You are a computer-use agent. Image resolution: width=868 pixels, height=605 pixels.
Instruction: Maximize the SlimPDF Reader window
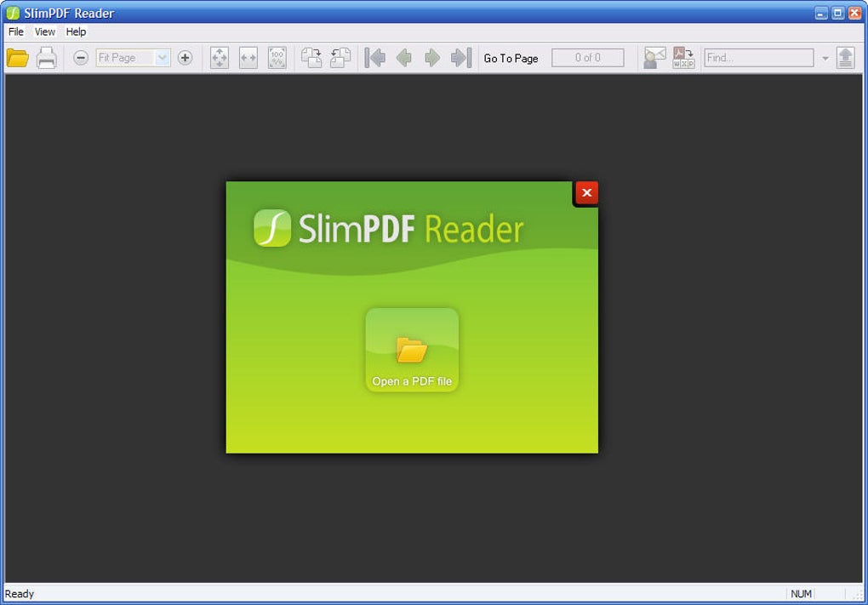[838, 13]
